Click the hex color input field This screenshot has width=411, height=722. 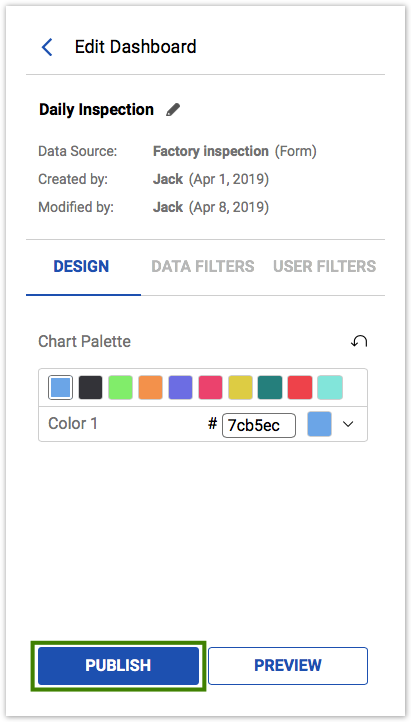(x=259, y=425)
